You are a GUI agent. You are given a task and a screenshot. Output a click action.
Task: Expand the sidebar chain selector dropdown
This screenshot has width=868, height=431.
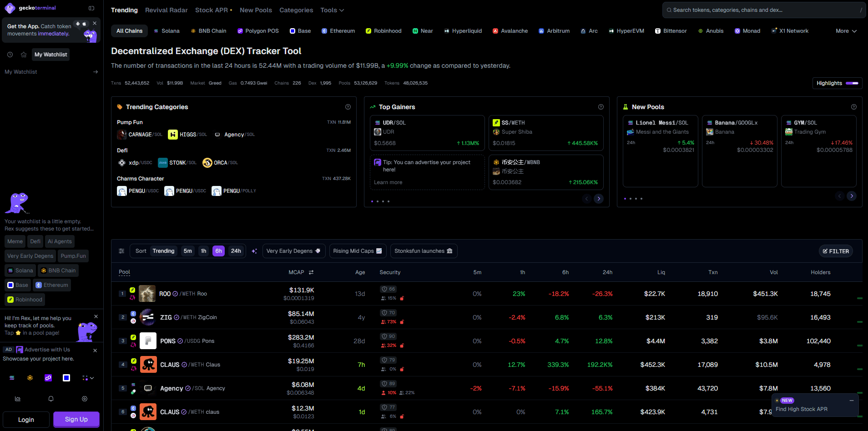[x=88, y=378]
